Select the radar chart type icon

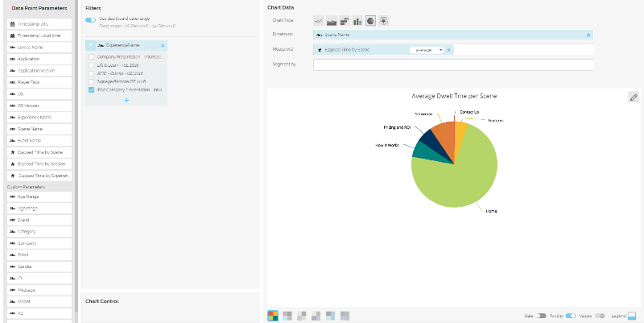pyautogui.click(x=384, y=21)
